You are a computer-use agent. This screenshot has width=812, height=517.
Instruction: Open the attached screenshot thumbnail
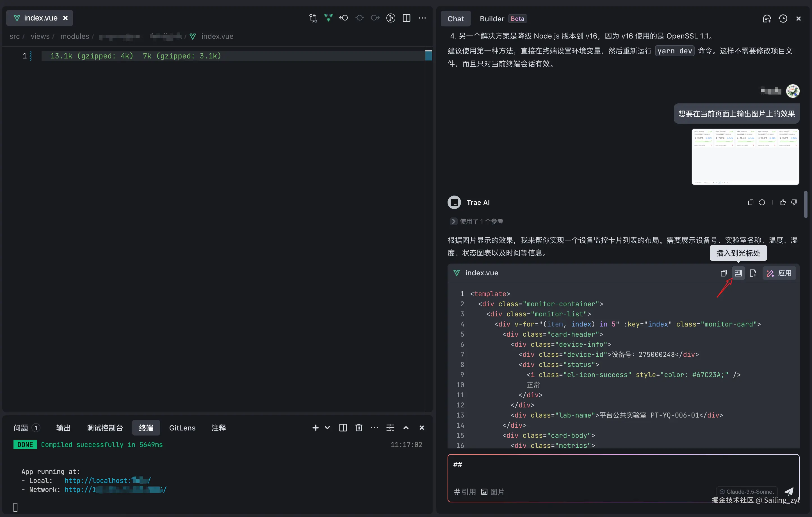coord(745,157)
